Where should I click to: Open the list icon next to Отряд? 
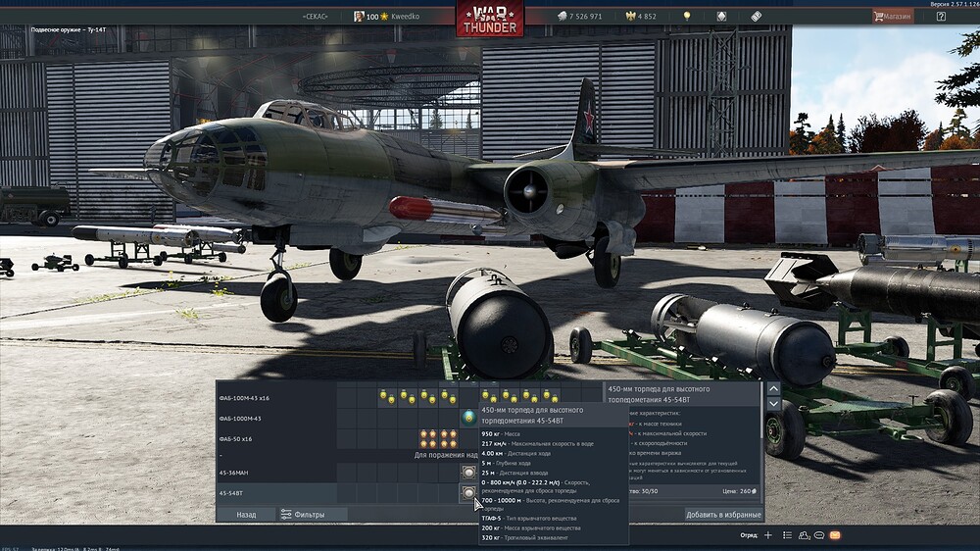tap(788, 535)
